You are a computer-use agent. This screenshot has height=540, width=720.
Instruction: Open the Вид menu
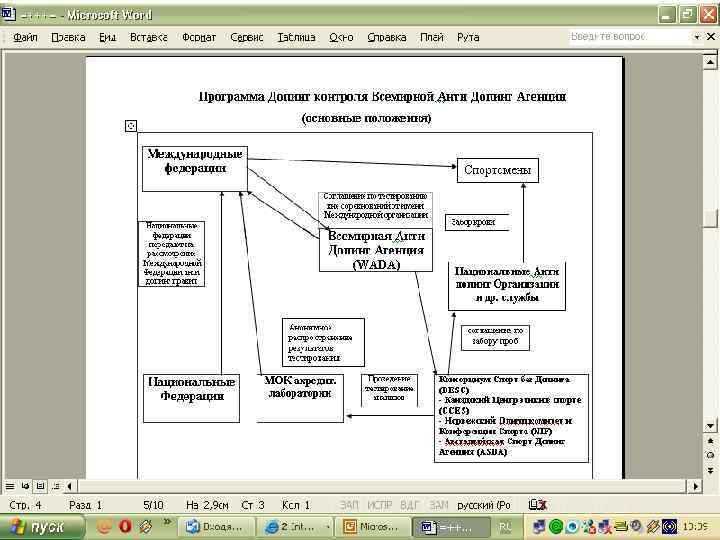coord(107,37)
